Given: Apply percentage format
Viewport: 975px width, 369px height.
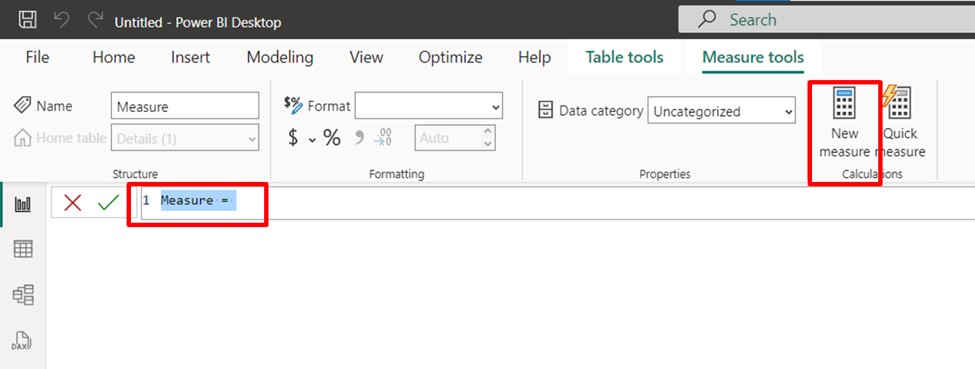Looking at the screenshot, I should pyautogui.click(x=332, y=138).
